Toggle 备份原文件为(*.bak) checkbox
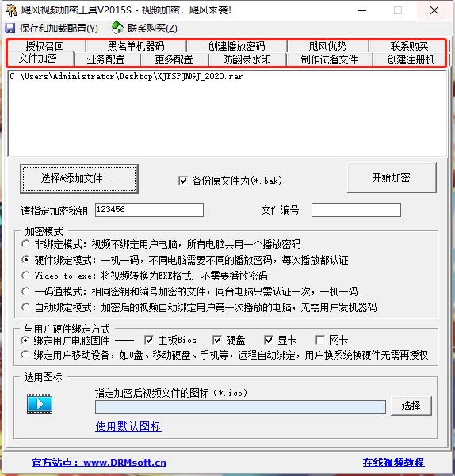Viewport: 455px width, 476px height. click(x=183, y=181)
